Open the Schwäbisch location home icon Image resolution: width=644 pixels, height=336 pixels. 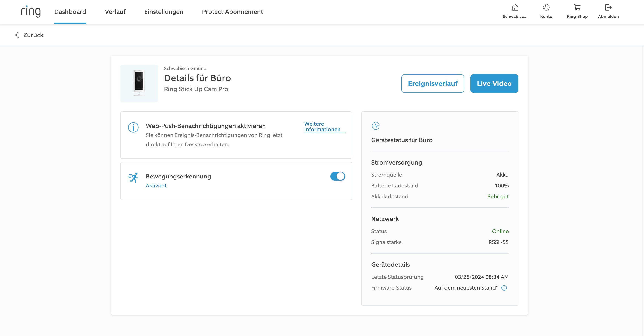click(515, 8)
